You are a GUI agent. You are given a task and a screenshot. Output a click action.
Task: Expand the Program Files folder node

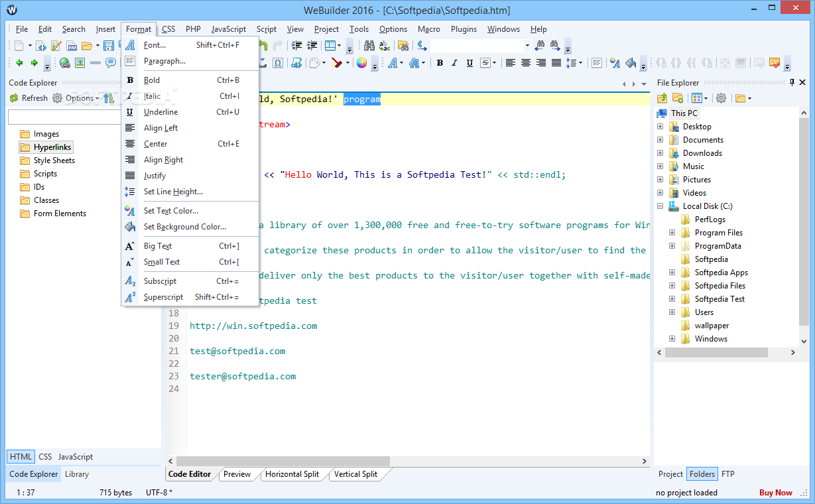672,233
